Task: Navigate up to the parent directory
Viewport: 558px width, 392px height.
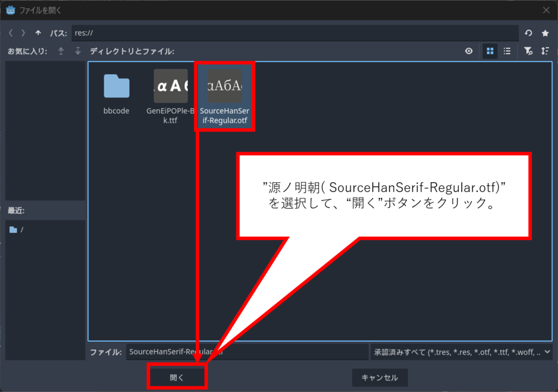Action: [38, 33]
